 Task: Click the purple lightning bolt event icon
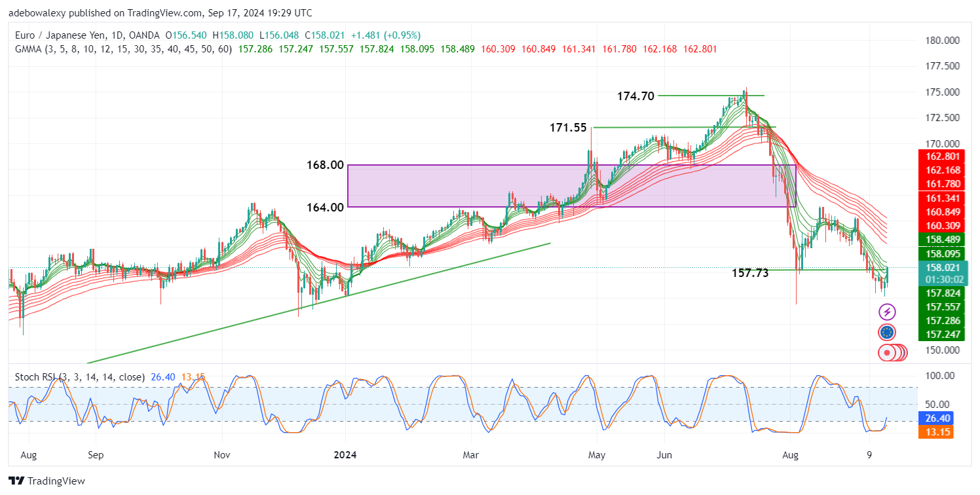887,312
